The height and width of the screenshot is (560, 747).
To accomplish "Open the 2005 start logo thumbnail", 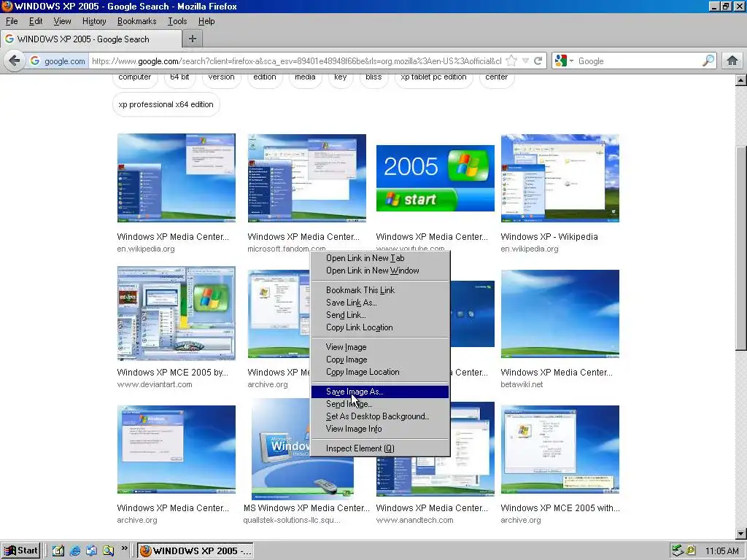I will [436, 178].
